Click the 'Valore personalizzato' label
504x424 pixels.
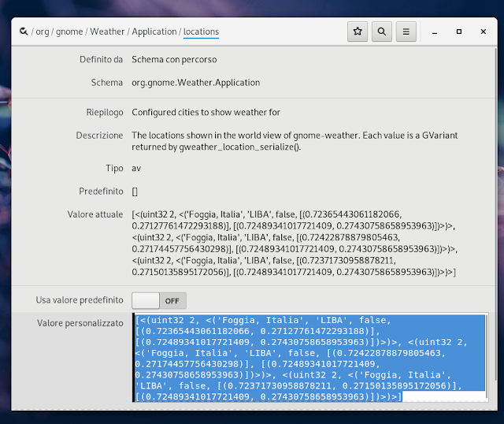[80, 323]
